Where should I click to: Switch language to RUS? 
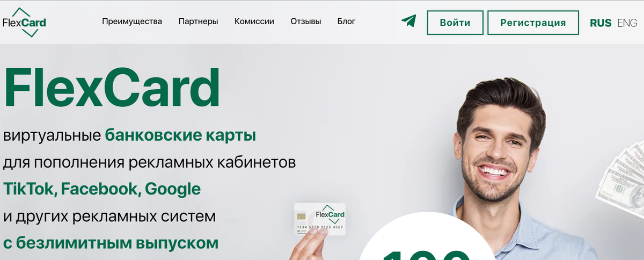coord(601,23)
